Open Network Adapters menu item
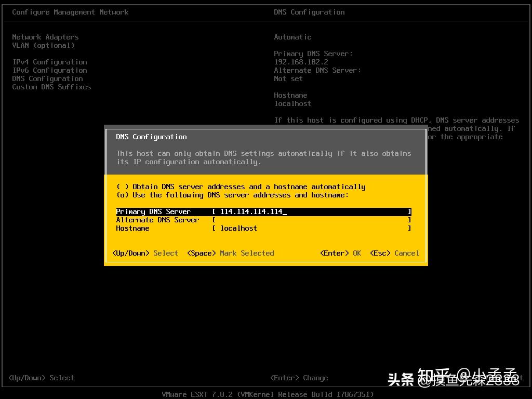 (x=45, y=37)
